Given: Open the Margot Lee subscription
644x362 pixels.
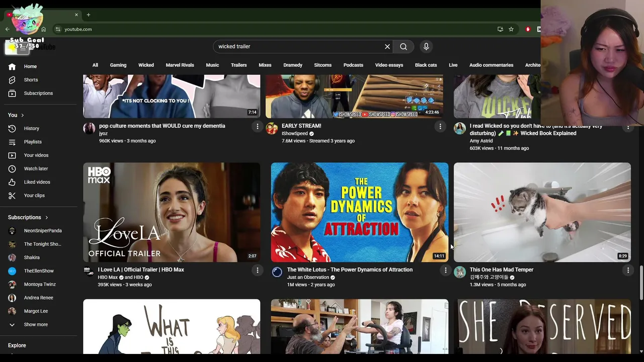Looking at the screenshot, I should (x=36, y=311).
